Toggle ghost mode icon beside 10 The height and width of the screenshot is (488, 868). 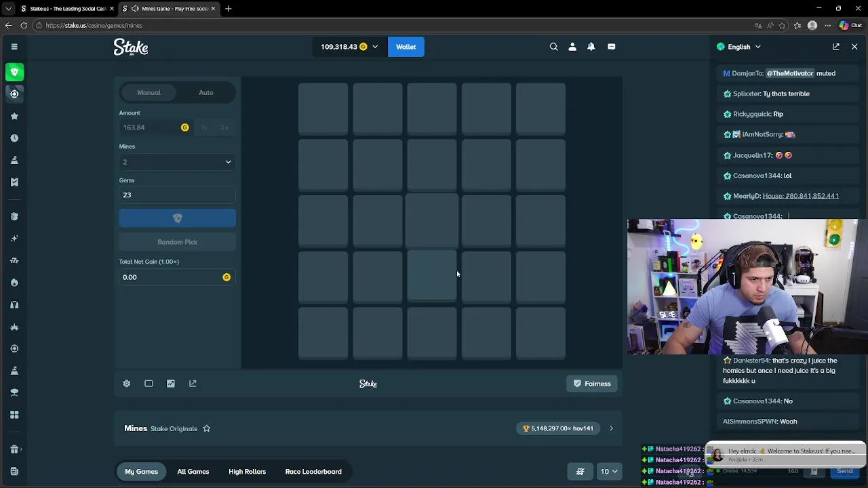(x=580, y=472)
